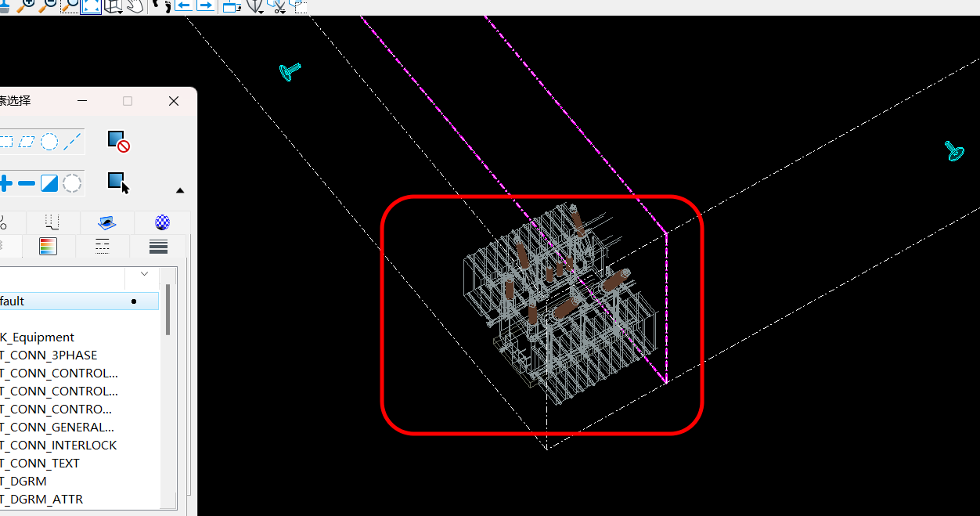Collapse the selection settings with the triangle
Image resolution: width=980 pixels, height=516 pixels.
pyautogui.click(x=180, y=190)
